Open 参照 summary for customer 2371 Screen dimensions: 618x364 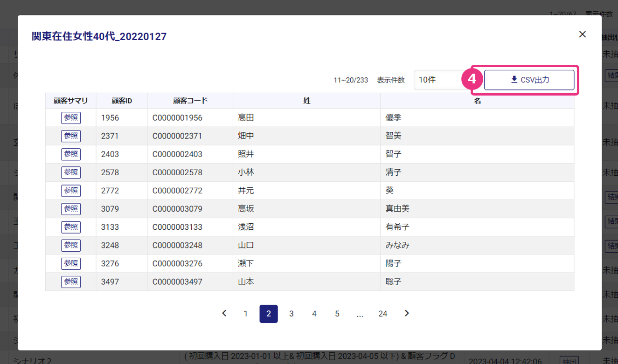pos(71,136)
